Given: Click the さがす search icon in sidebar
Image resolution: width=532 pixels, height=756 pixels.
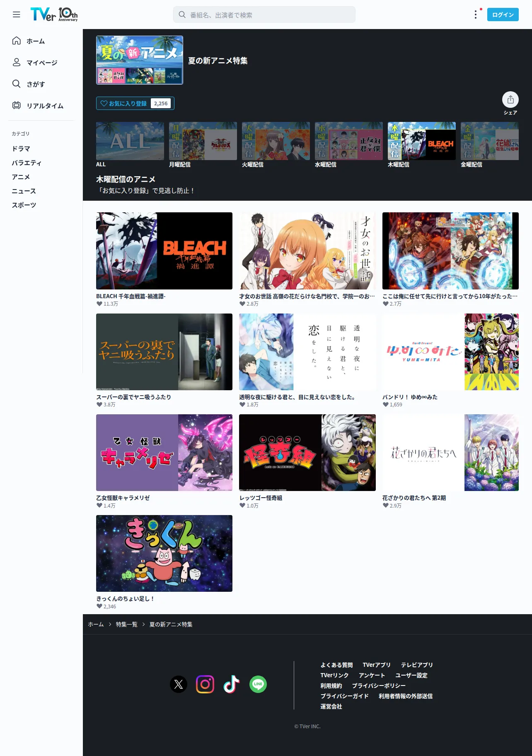Looking at the screenshot, I should pyautogui.click(x=17, y=84).
